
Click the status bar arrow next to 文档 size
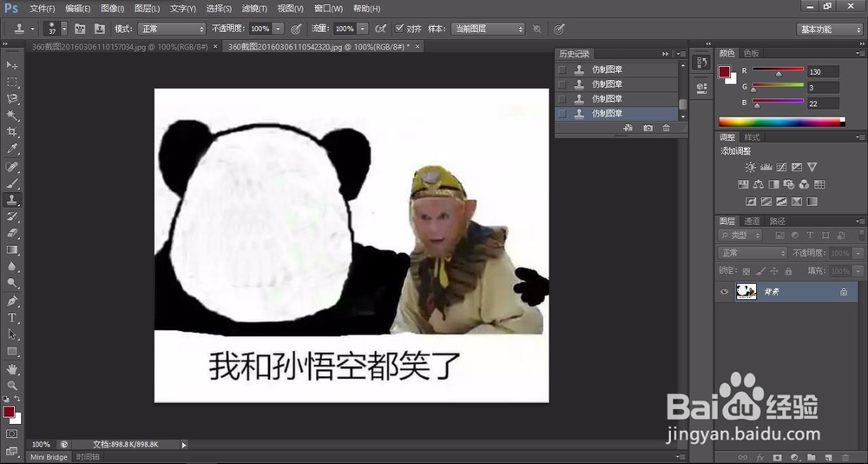184,445
